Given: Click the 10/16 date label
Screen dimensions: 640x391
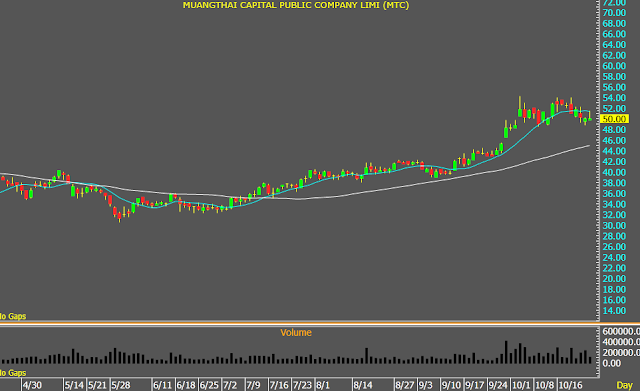Looking at the screenshot, I should click(x=571, y=385).
